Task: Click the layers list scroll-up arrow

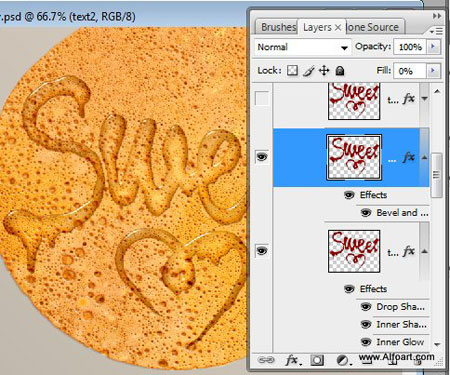Action: tap(437, 91)
